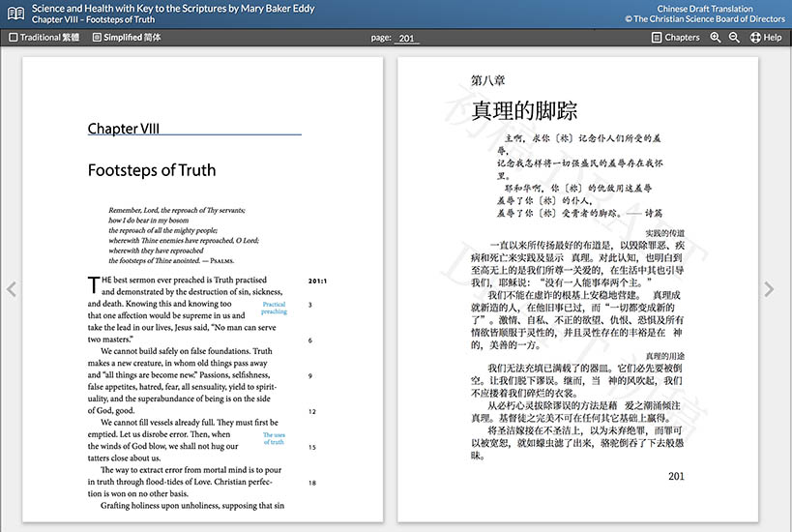Click the page number input field

tap(406, 39)
